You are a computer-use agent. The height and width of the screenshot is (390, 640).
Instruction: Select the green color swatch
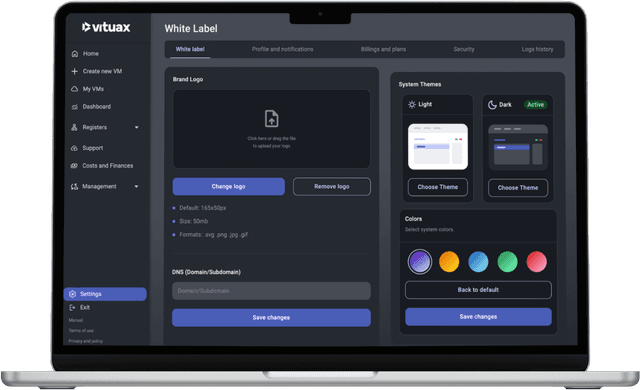click(x=507, y=261)
